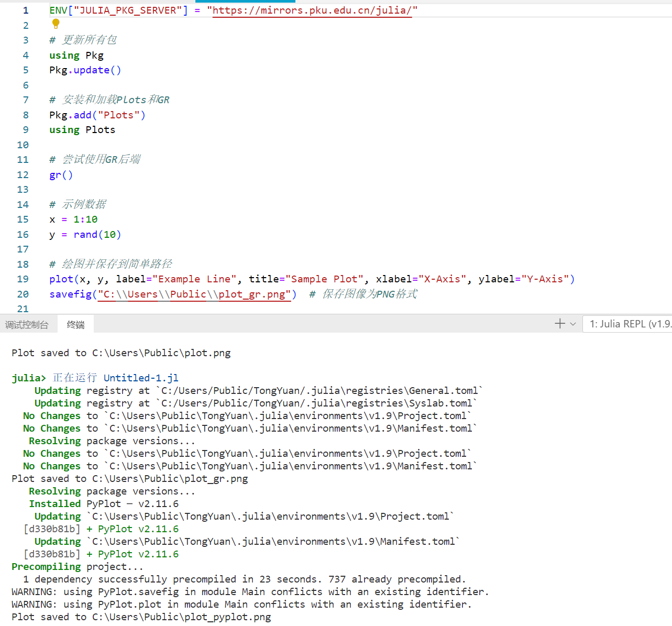This screenshot has height=626, width=672.
Task: Click the 'using Pkg' line
Action: [x=76, y=56]
